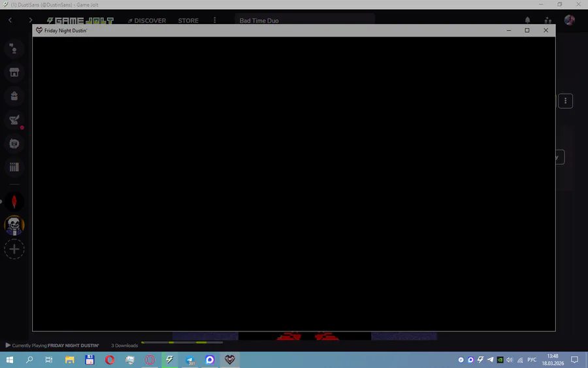Image resolution: width=588 pixels, height=368 pixels.
Task: Open Task View on the taskbar
Action: (x=49, y=360)
